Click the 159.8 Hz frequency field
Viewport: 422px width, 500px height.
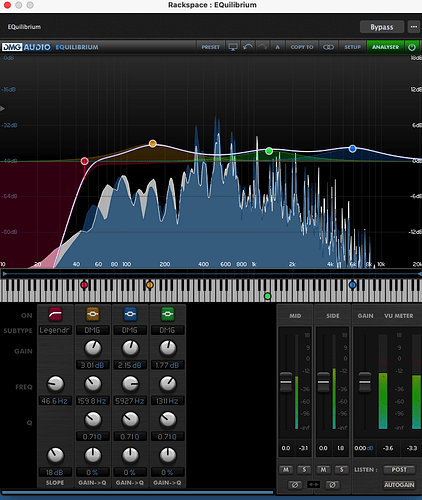click(92, 401)
